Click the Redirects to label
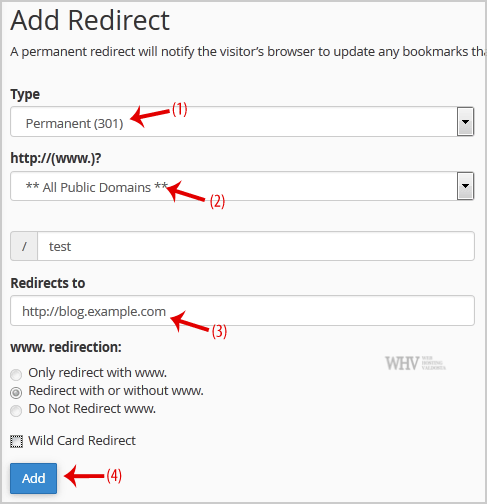Viewport: 487px width, 504px height. click(x=48, y=283)
